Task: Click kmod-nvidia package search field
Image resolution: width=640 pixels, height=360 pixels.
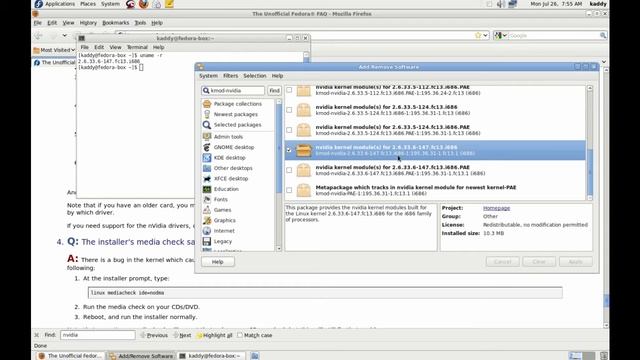Action: (233, 91)
